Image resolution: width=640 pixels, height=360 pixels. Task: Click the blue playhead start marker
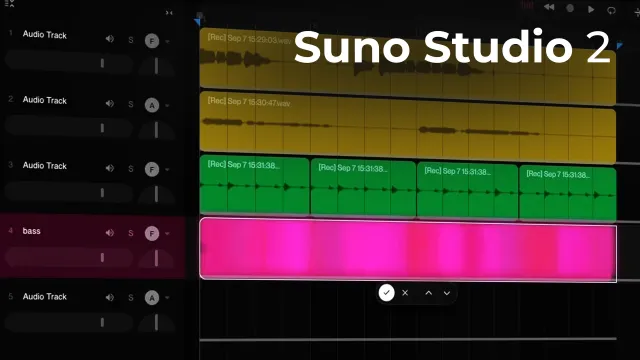198,21
